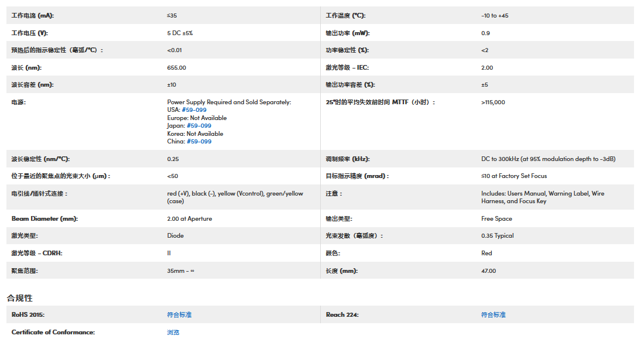Click the length value 47.00
The image size is (644, 356).
(x=489, y=271)
